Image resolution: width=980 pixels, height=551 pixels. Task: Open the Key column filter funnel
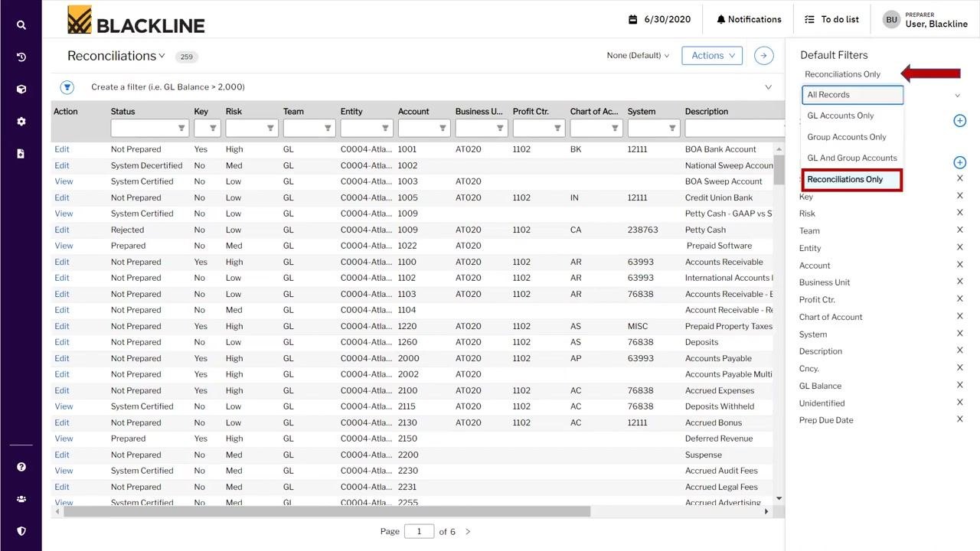(x=213, y=128)
